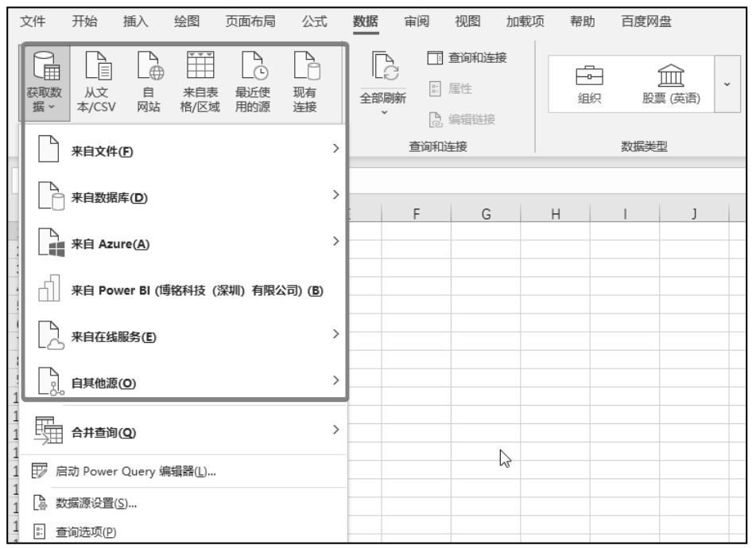The height and width of the screenshot is (549, 756).
Task: Switch to the 加载项 tab
Action: pos(525,21)
